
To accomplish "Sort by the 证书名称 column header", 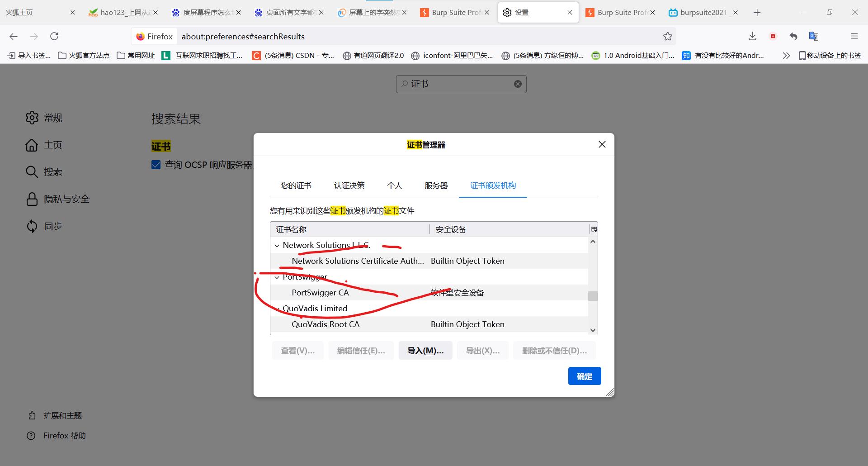I will click(x=350, y=229).
